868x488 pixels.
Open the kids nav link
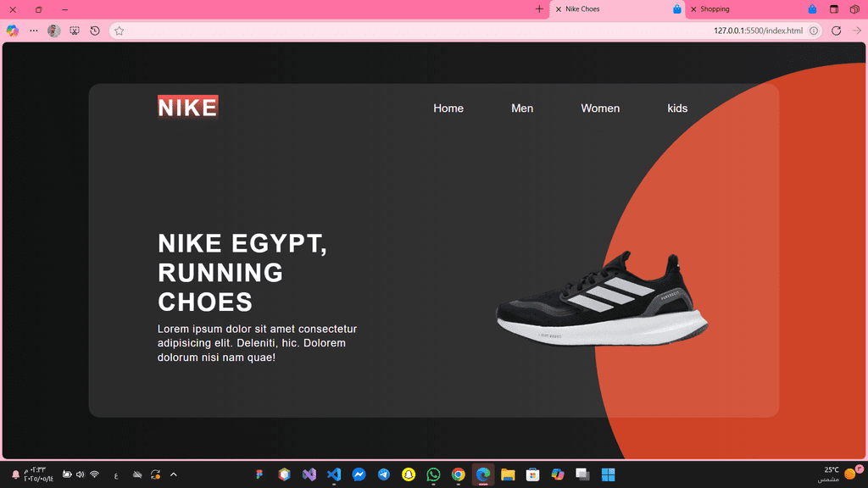[677, 108]
